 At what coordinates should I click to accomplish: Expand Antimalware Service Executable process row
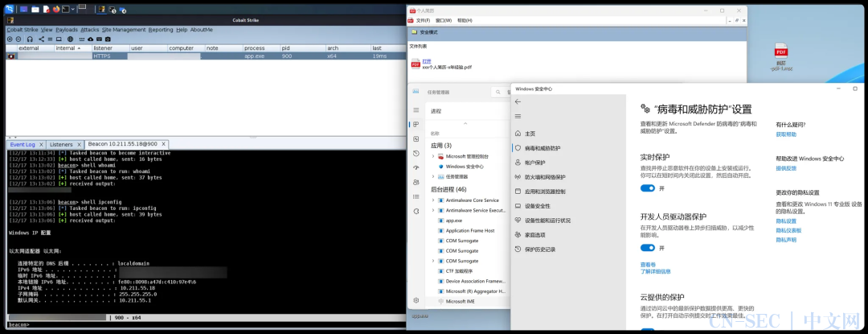coord(433,210)
